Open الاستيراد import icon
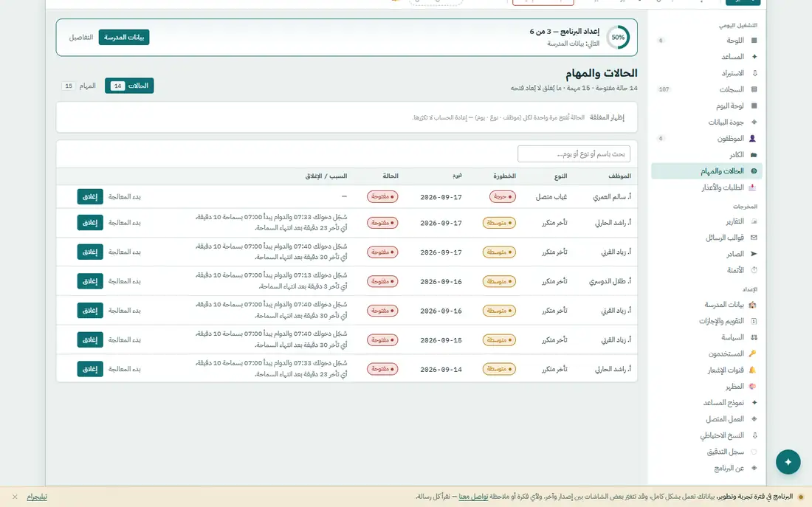 click(x=754, y=73)
